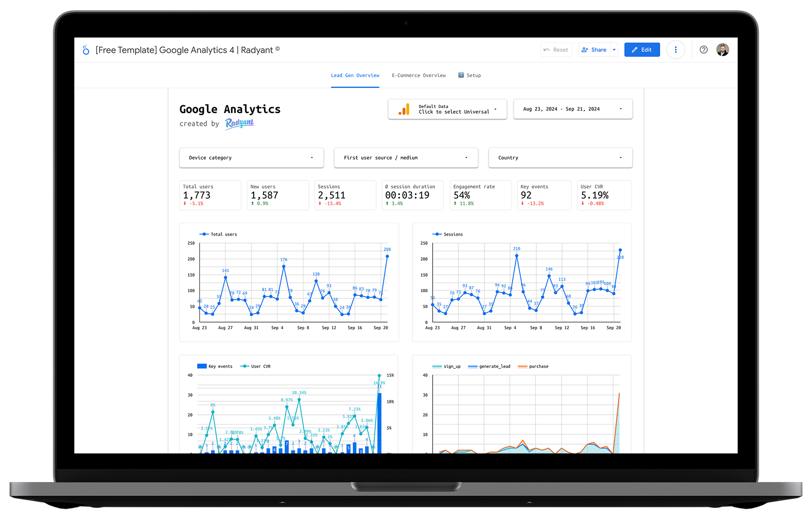This screenshot has height=519, width=812.
Task: Open the three-dot more options menu
Action: coord(675,50)
